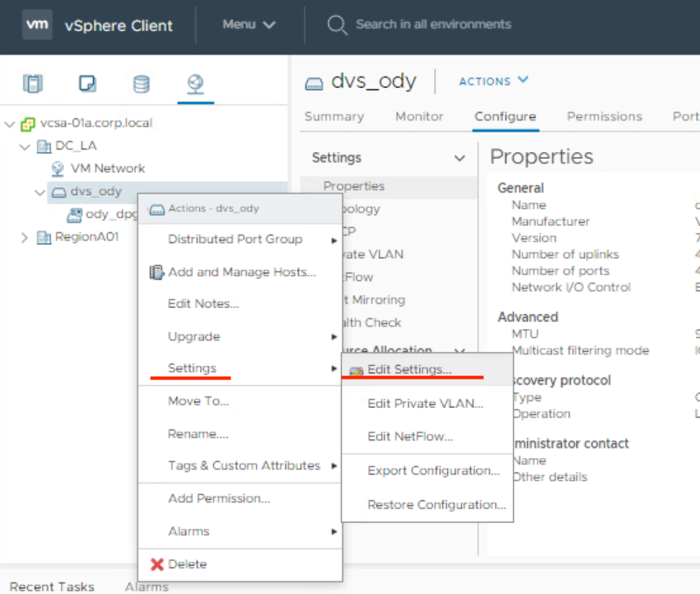700x594 pixels.
Task: Open the ACTIONS dropdown
Action: click(494, 81)
